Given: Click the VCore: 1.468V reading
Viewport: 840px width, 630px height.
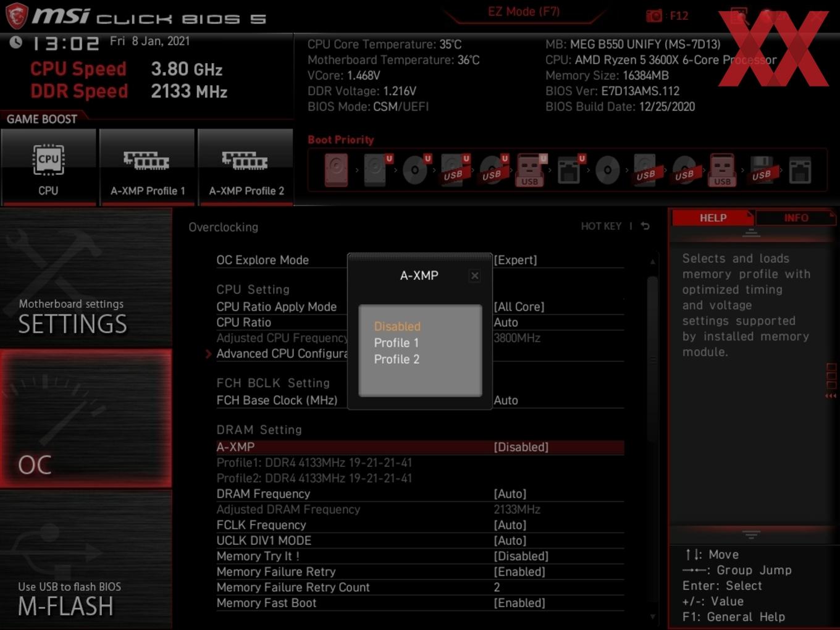Looking at the screenshot, I should 343,75.
